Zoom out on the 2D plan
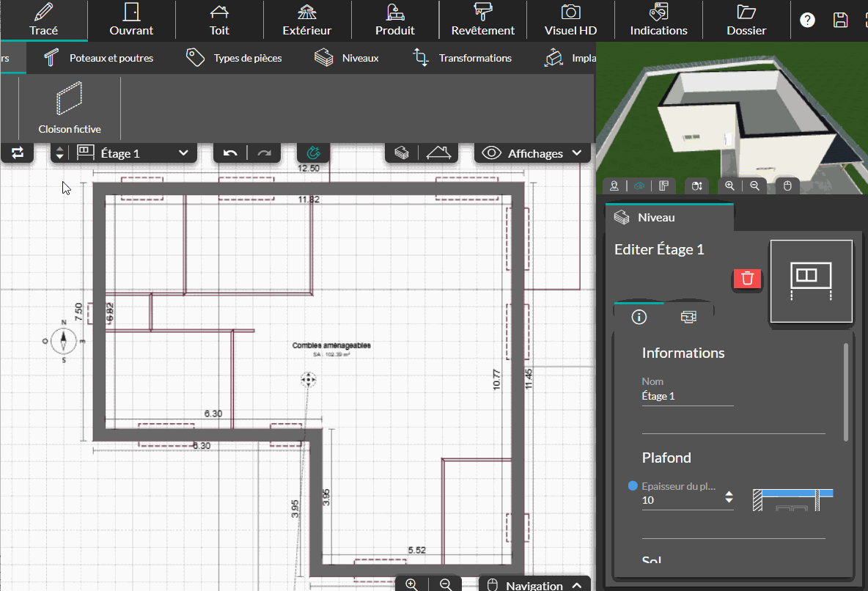Viewport: 868px width, 591px height. (x=446, y=584)
